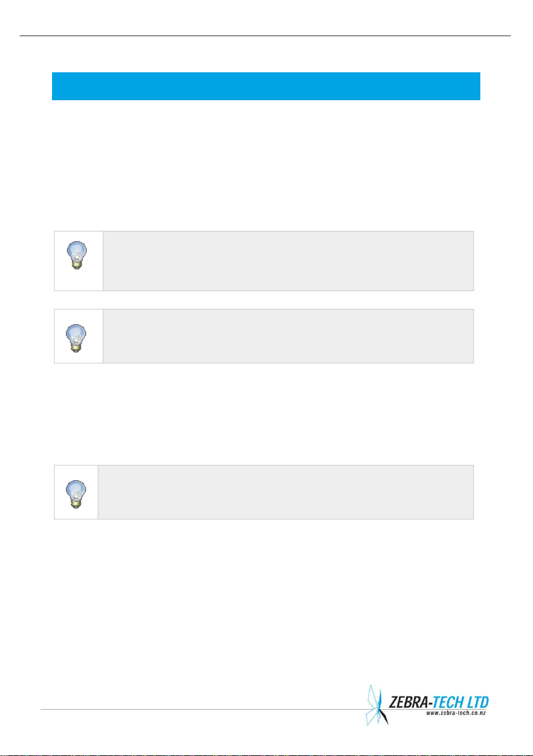Click the blank margin above the header rule
The height and width of the screenshot is (756, 533).
[265, 17]
